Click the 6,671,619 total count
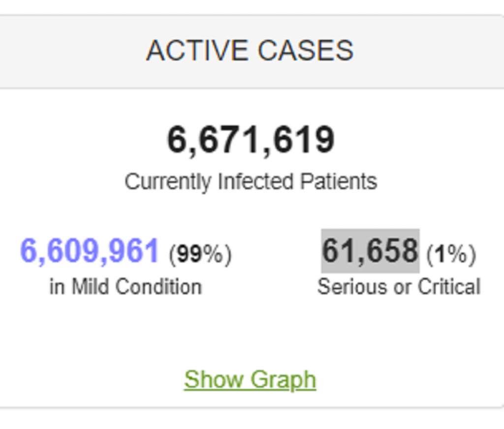The image size is (504, 429). coord(251,140)
